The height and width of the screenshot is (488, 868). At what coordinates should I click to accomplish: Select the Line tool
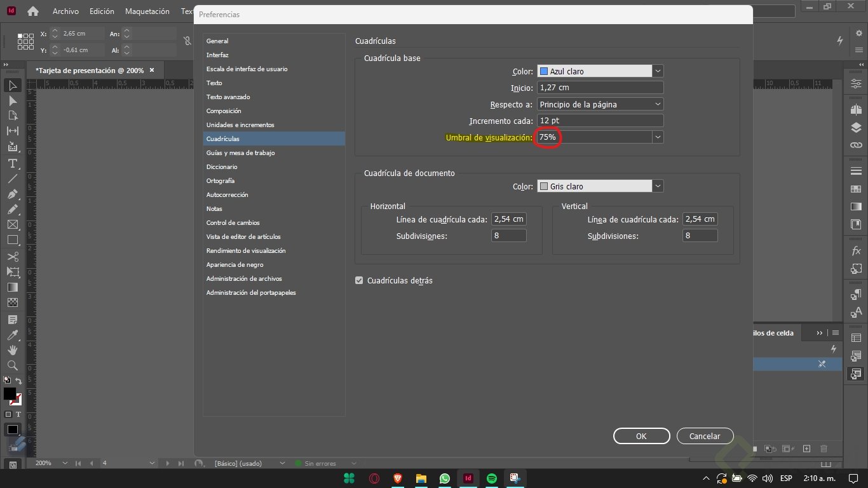[13, 179]
